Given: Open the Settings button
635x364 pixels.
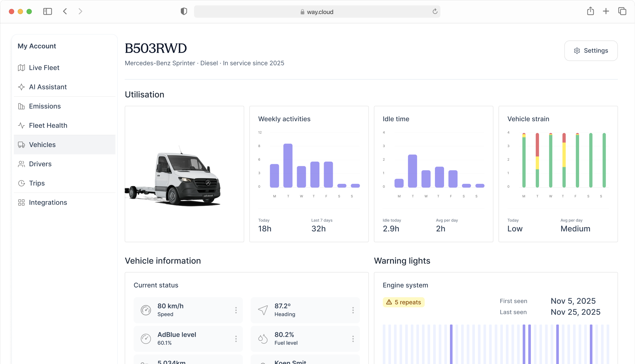Looking at the screenshot, I should click(591, 50).
